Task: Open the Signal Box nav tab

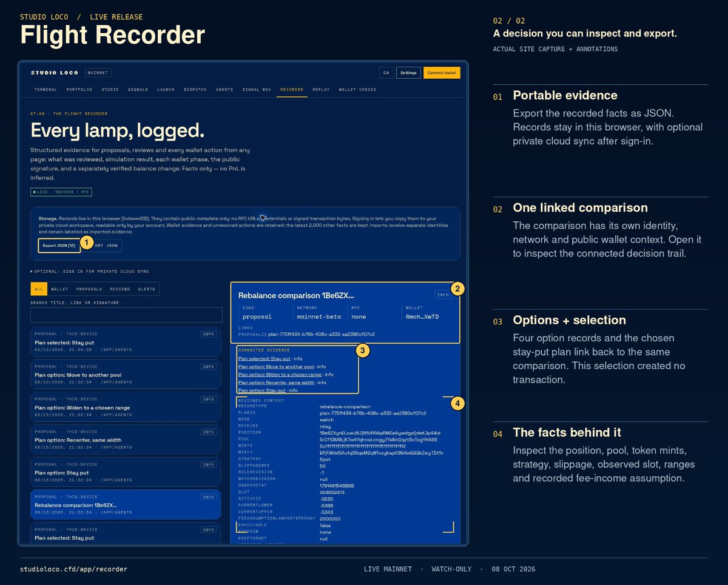Action: (x=257, y=90)
